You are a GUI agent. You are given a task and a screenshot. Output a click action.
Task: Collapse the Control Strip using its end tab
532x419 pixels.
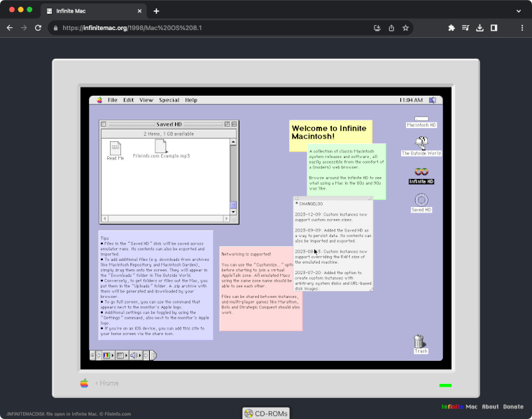point(154,355)
